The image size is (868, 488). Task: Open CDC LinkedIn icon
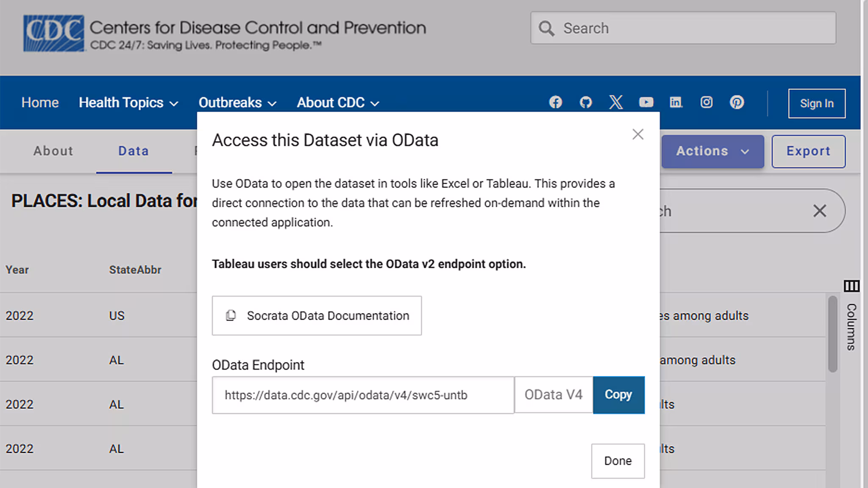[x=676, y=102]
